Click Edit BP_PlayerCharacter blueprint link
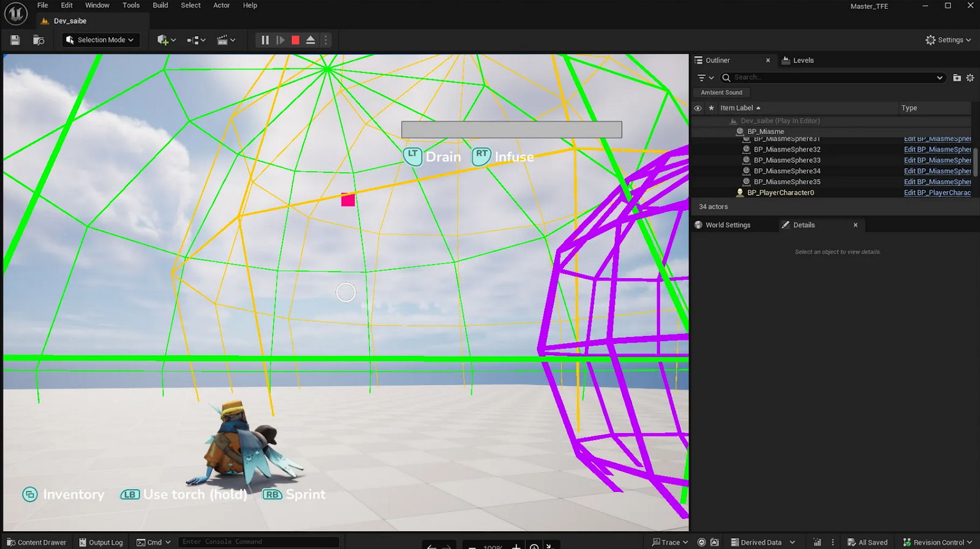The width and height of the screenshot is (980, 549). [x=937, y=193]
